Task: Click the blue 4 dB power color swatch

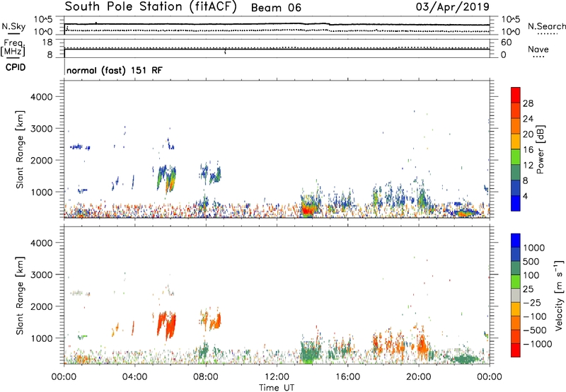Action: pyautogui.click(x=516, y=203)
